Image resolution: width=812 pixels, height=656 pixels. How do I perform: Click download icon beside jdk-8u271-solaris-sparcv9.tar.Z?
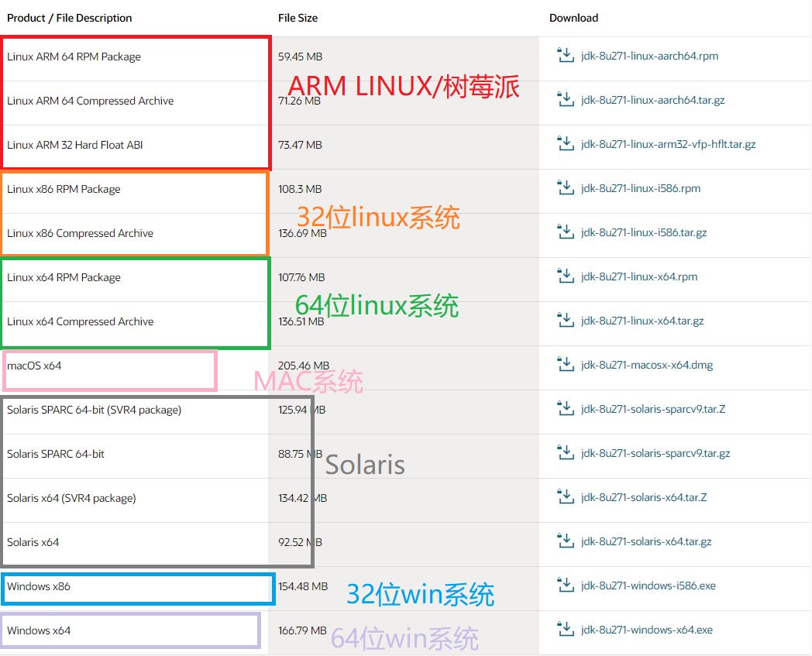(x=565, y=408)
